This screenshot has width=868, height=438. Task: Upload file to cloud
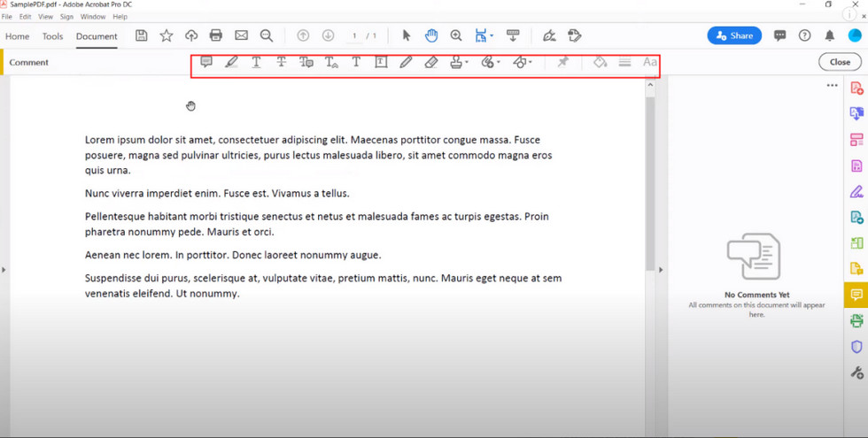click(191, 36)
